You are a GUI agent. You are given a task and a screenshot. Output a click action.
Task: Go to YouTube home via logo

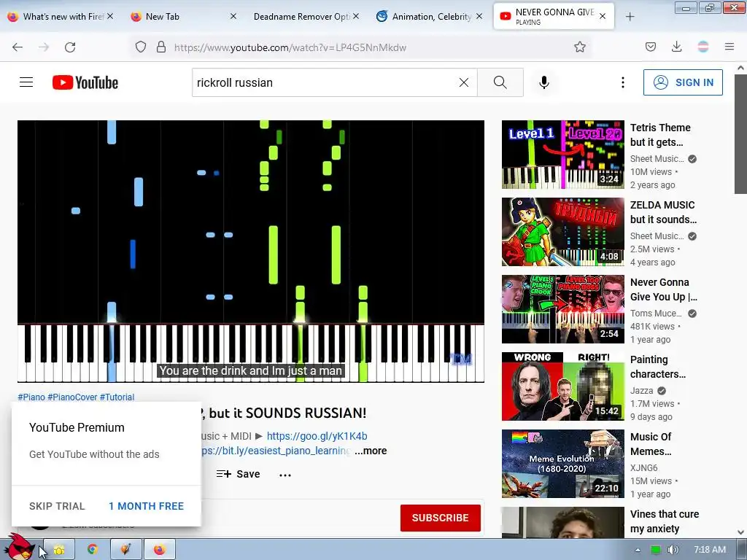(x=85, y=82)
